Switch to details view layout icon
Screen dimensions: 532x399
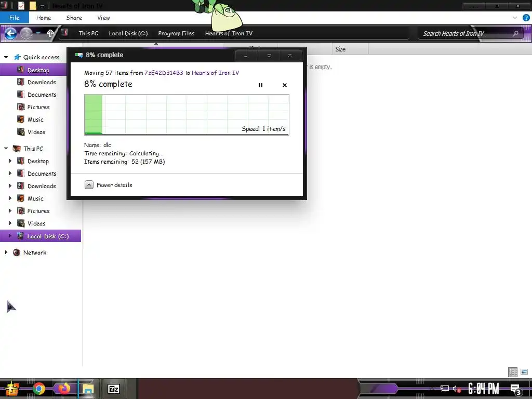(513, 372)
